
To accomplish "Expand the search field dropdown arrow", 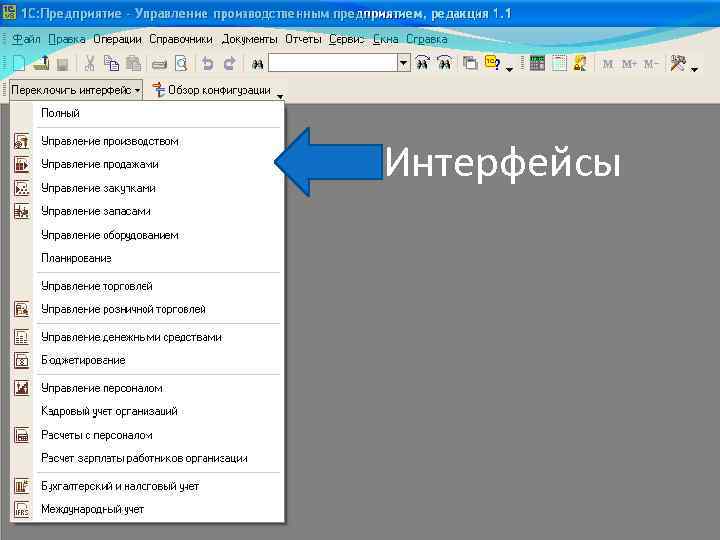I will pos(403,63).
